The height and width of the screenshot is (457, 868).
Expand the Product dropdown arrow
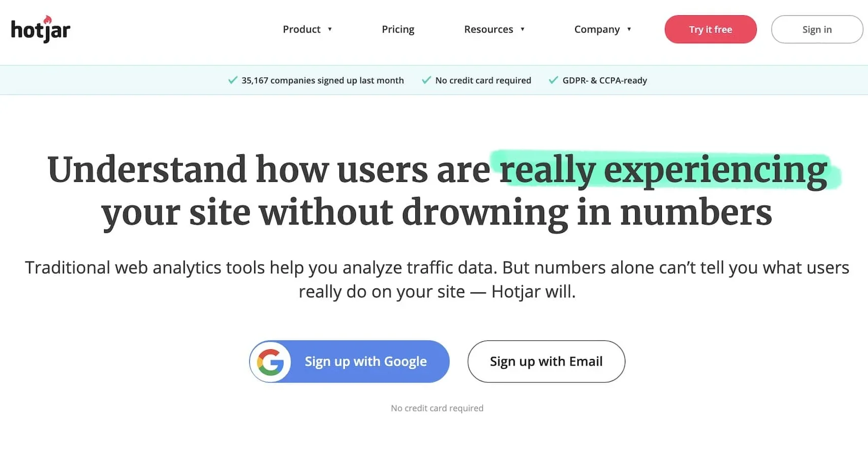330,29
